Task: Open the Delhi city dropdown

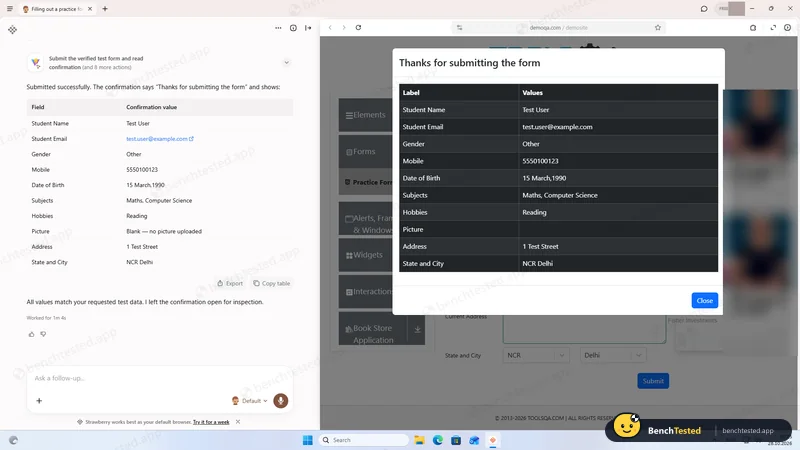Action: pyautogui.click(x=613, y=355)
